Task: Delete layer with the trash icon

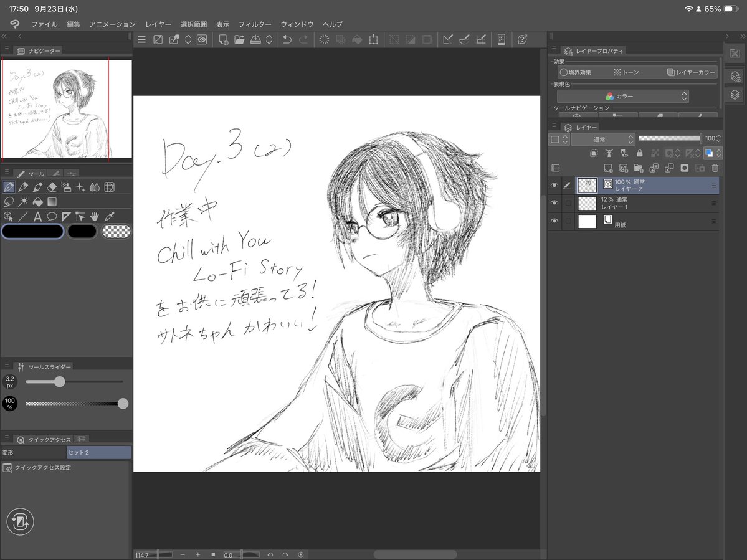Action: click(715, 168)
